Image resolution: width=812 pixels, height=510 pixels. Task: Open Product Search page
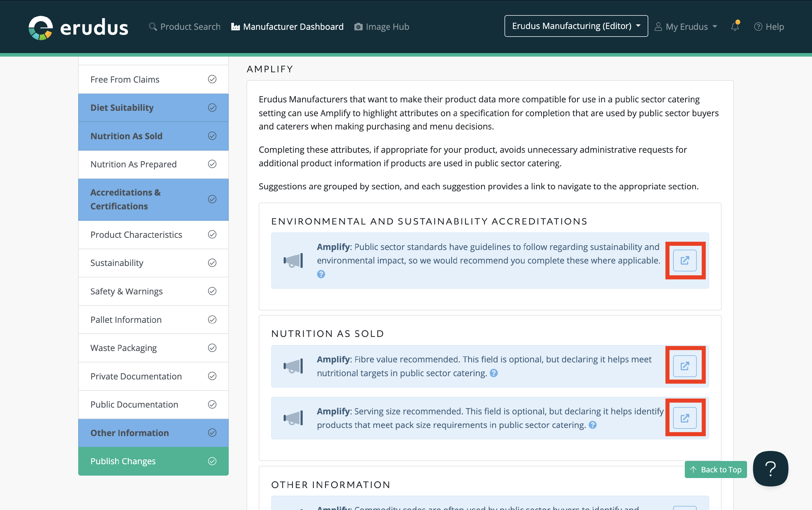click(185, 27)
